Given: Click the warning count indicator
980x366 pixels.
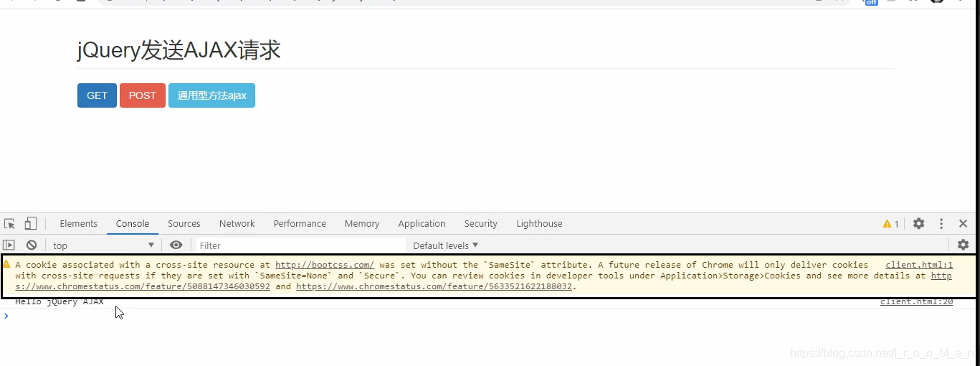Looking at the screenshot, I should (x=891, y=224).
